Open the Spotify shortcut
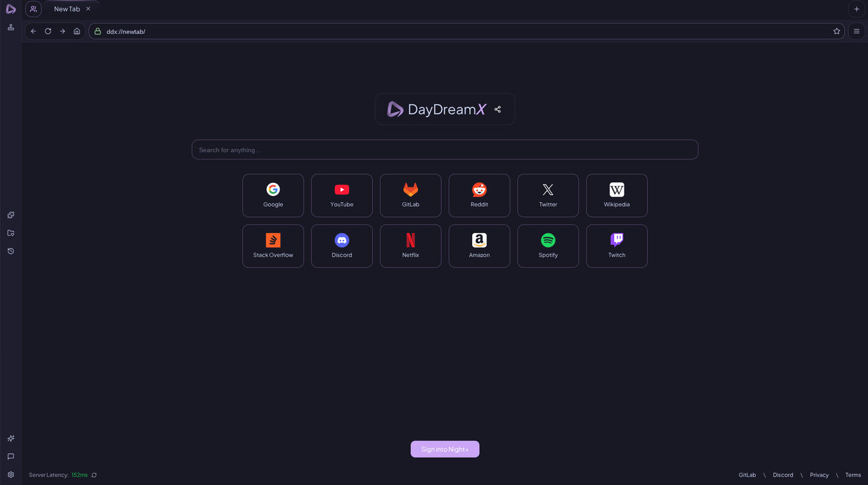 548,246
